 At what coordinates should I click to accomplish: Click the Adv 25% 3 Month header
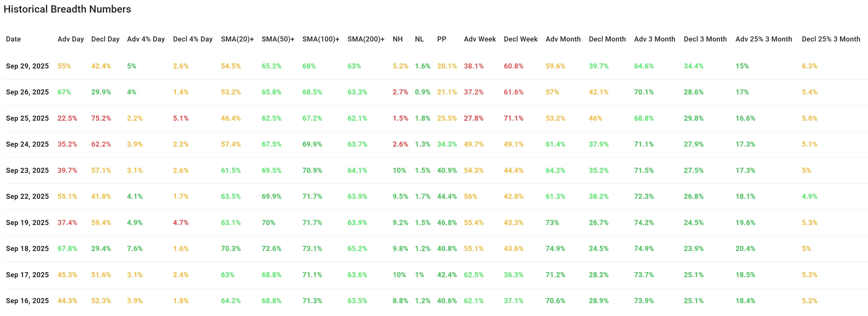[x=764, y=39]
